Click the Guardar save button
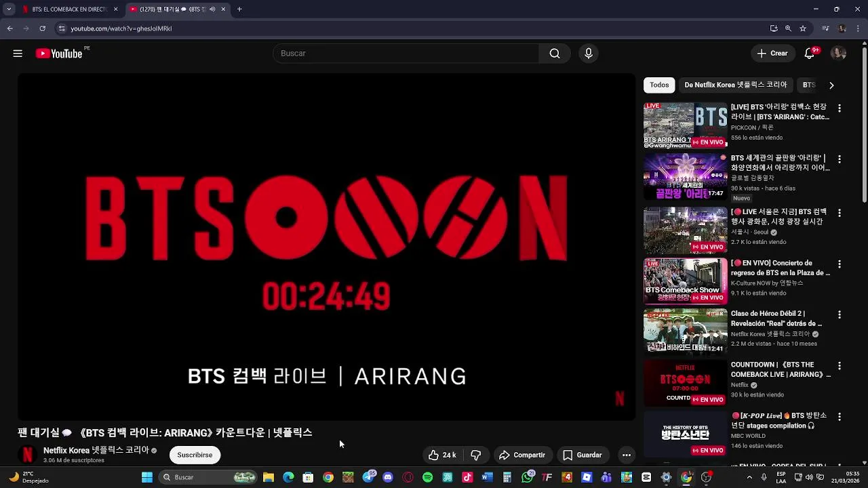The height and width of the screenshot is (488, 868). pyautogui.click(x=583, y=455)
